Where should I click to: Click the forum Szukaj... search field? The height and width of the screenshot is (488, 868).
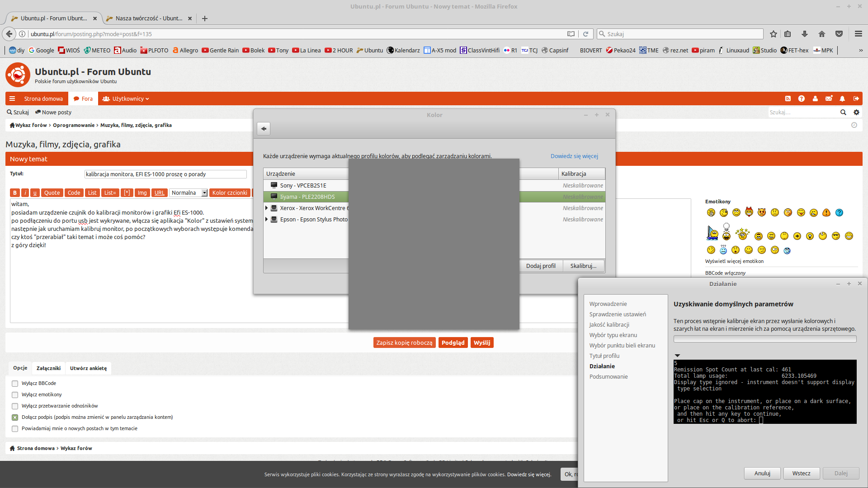coord(804,112)
